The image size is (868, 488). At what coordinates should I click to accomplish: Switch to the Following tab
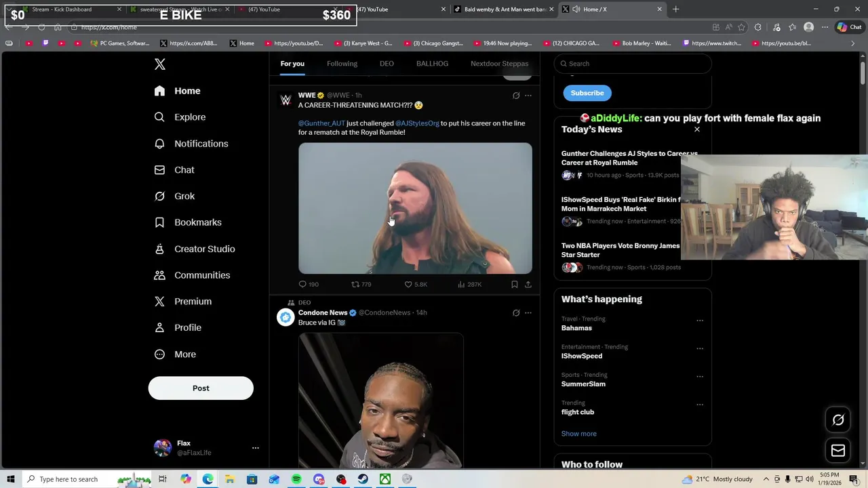[342, 64]
